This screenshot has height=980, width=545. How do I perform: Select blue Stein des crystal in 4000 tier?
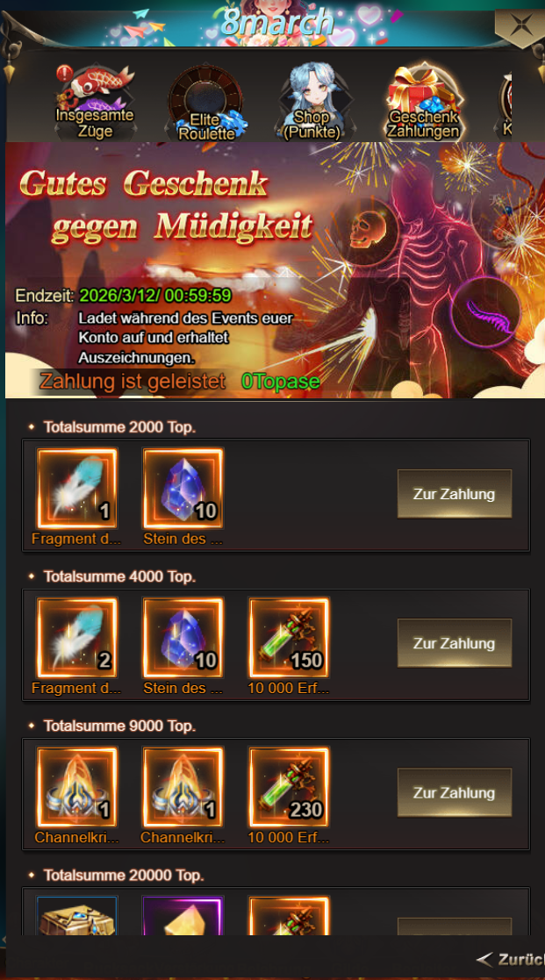pyautogui.click(x=183, y=638)
